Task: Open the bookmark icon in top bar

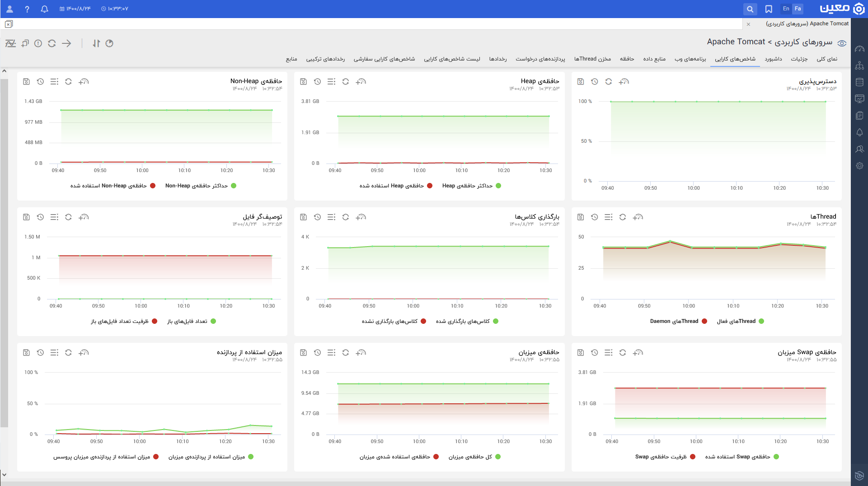Action: 769,9
